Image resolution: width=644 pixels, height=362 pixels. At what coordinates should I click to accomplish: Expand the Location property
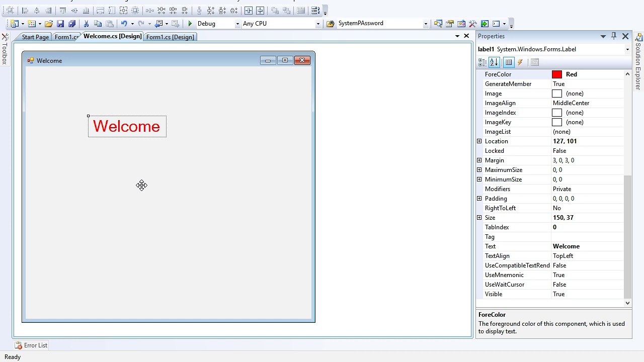tap(479, 141)
